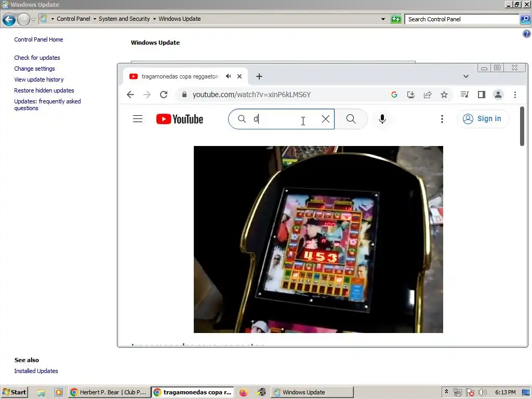Screen dimensions: 532x399
Task: Open Change settings in Windows Update
Action: [x=35, y=69]
